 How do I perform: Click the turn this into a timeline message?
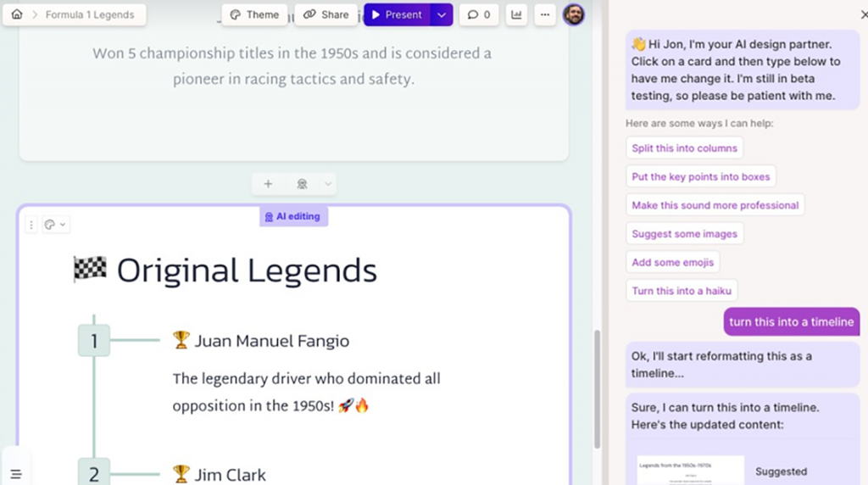pos(792,321)
